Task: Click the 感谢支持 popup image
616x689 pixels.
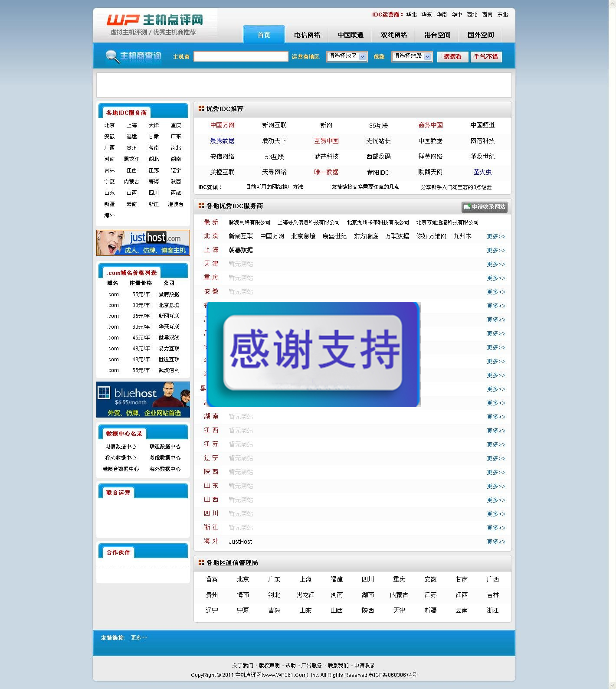Action: [x=314, y=355]
